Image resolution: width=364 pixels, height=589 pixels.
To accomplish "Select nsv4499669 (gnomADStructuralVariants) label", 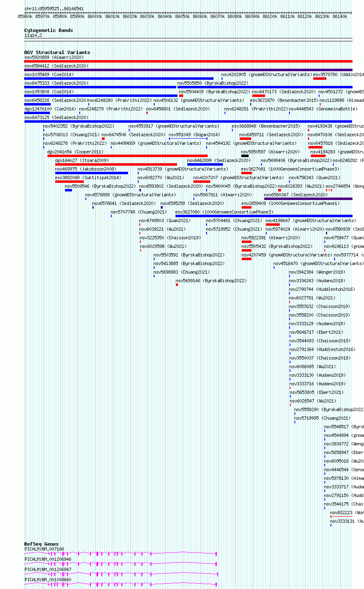I will (156, 143).
